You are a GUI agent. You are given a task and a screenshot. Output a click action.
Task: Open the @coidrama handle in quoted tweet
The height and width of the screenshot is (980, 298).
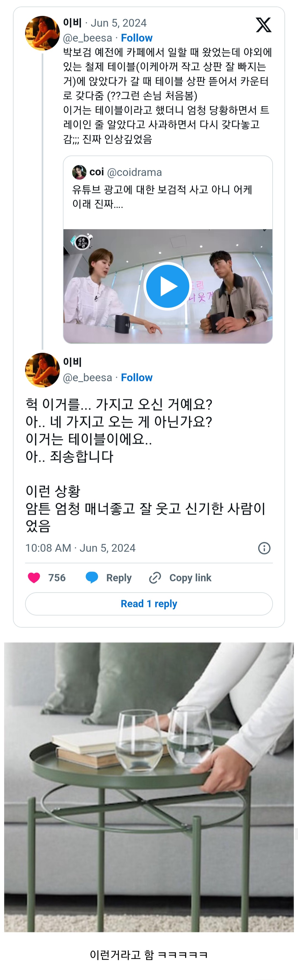pyautogui.click(x=134, y=172)
